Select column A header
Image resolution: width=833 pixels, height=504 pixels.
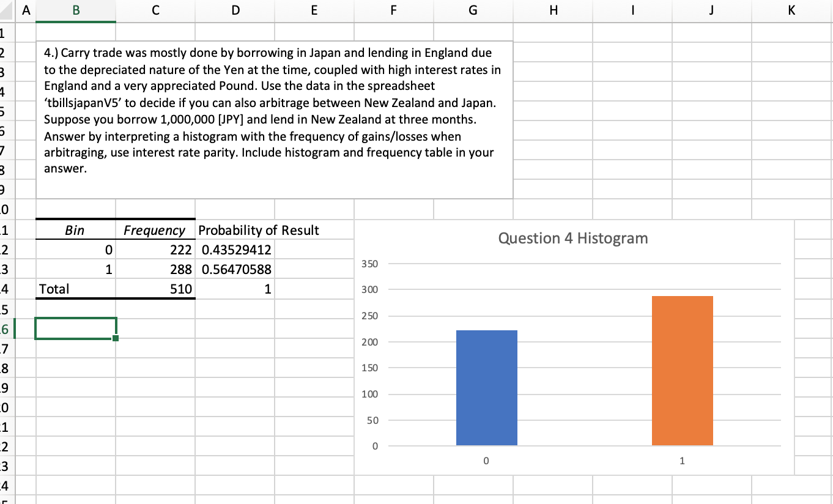coord(25,11)
